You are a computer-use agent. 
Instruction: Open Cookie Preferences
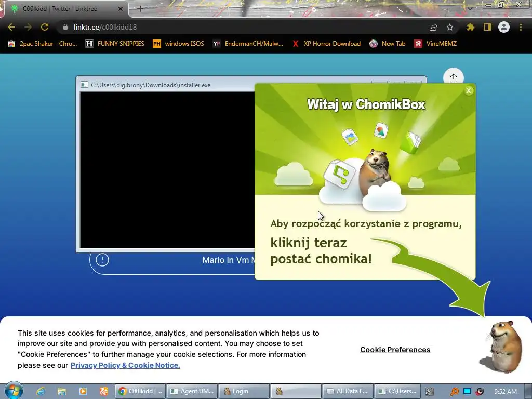pos(395,350)
